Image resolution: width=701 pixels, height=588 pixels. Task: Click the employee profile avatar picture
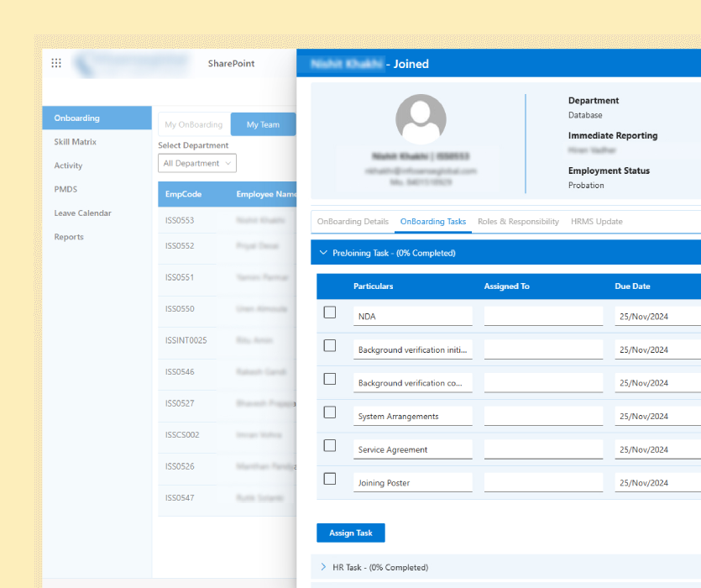[x=421, y=119]
